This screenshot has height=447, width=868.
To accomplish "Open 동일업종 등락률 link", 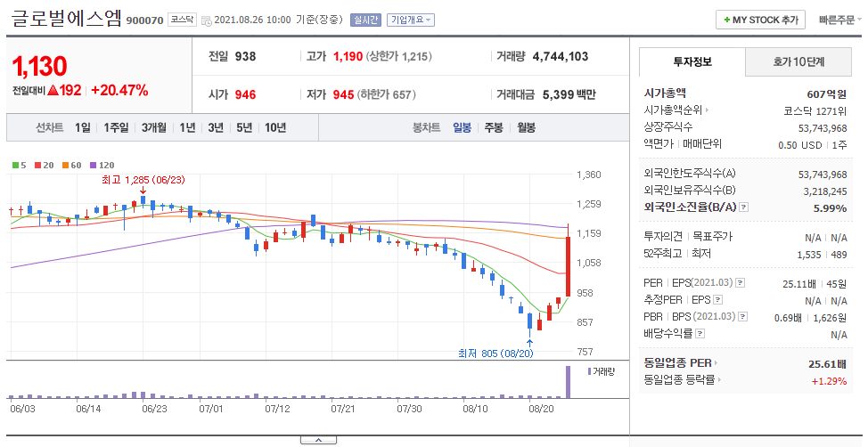I will (682, 380).
